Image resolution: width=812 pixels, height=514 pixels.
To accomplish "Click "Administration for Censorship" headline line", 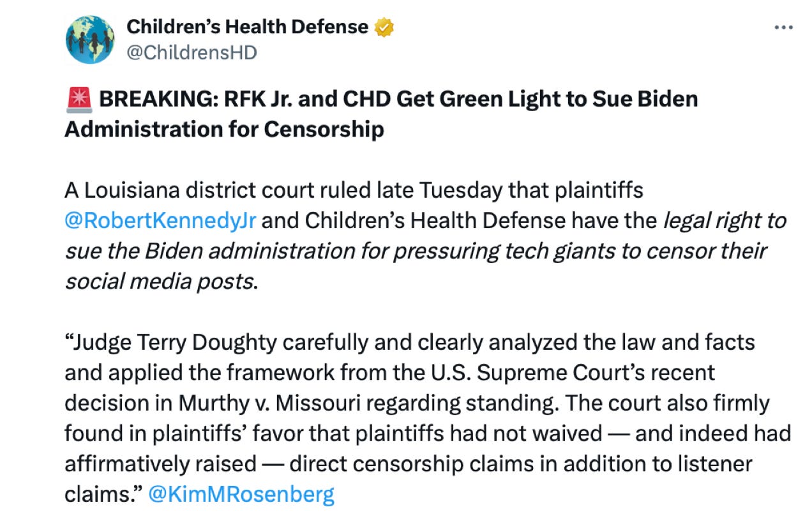I will click(224, 129).
